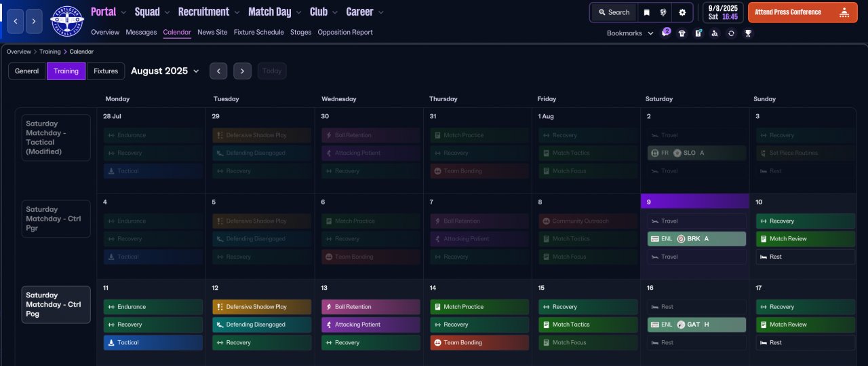This screenshot has height=366, width=868.
Task: Open the ENL BRK away fixture on 9th
Action: [696, 239]
